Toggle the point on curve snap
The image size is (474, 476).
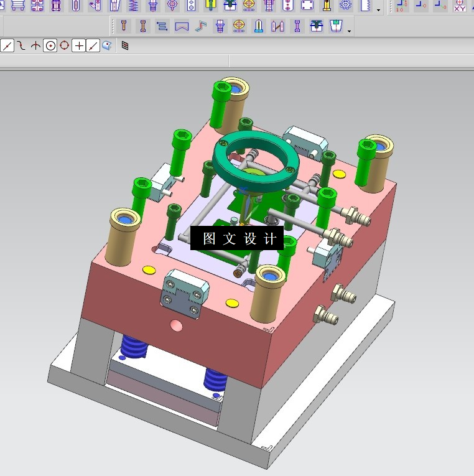93,46
